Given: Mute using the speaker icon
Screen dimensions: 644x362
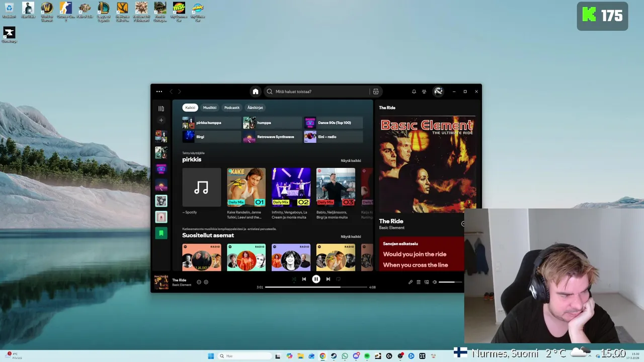Looking at the screenshot, I should 435,282.
